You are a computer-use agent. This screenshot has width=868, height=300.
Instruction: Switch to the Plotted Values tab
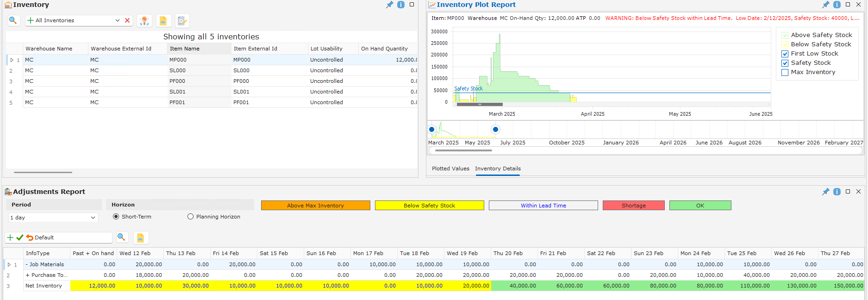pos(450,169)
